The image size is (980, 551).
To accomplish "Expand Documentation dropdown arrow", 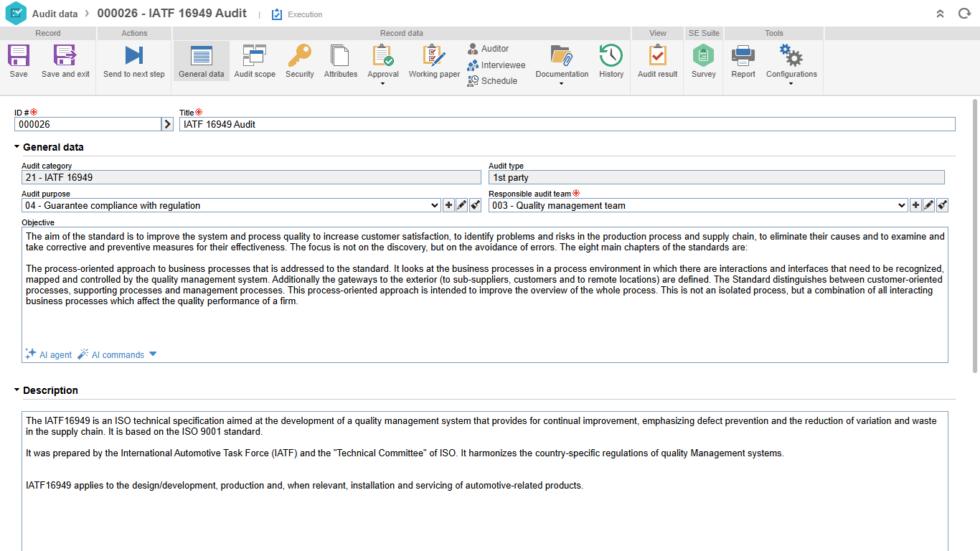I will click(562, 84).
